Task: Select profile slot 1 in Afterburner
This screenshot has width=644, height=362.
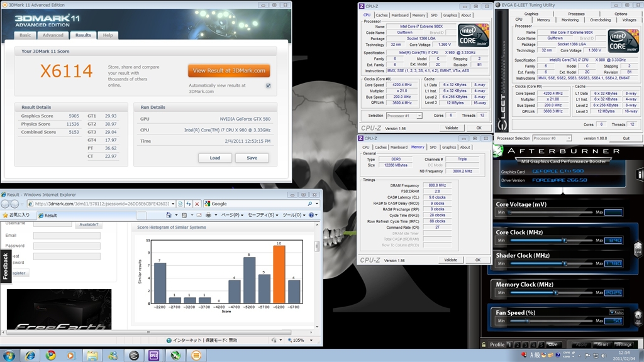Action: click(511, 344)
